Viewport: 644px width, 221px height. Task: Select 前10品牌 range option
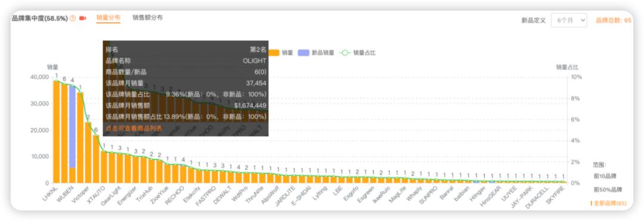pyautogui.click(x=605, y=176)
